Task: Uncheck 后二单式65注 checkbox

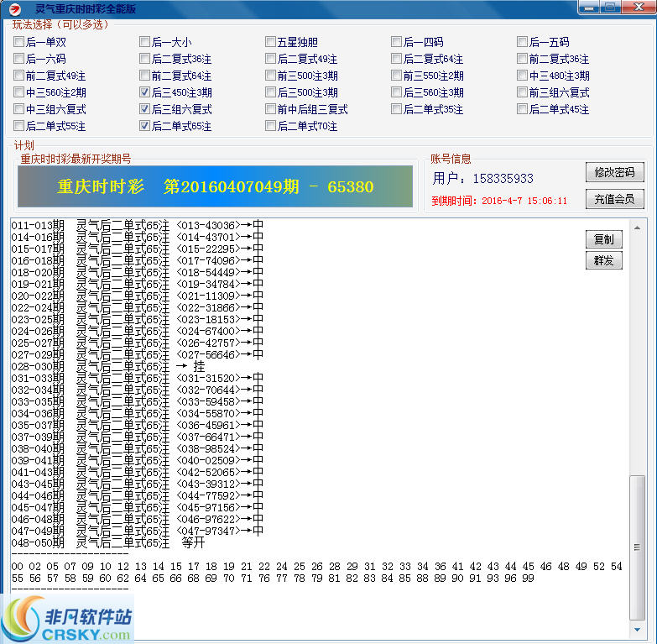Action: click(144, 125)
